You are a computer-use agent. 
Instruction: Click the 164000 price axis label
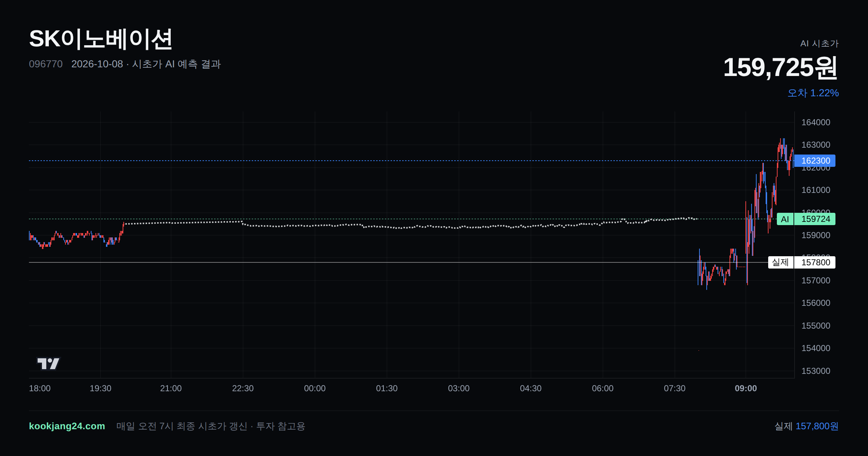coord(816,122)
